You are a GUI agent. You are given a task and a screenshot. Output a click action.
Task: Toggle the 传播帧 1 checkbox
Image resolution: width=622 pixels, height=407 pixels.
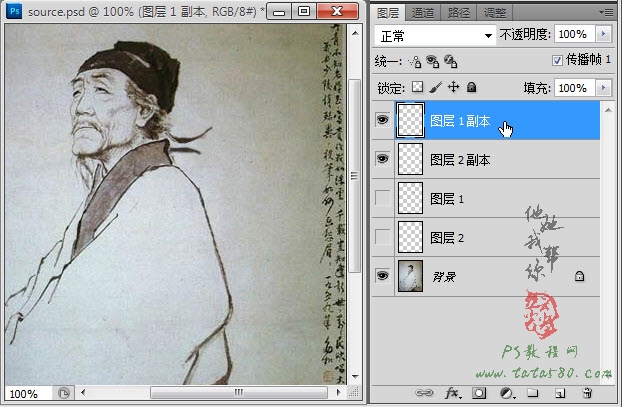point(557,60)
